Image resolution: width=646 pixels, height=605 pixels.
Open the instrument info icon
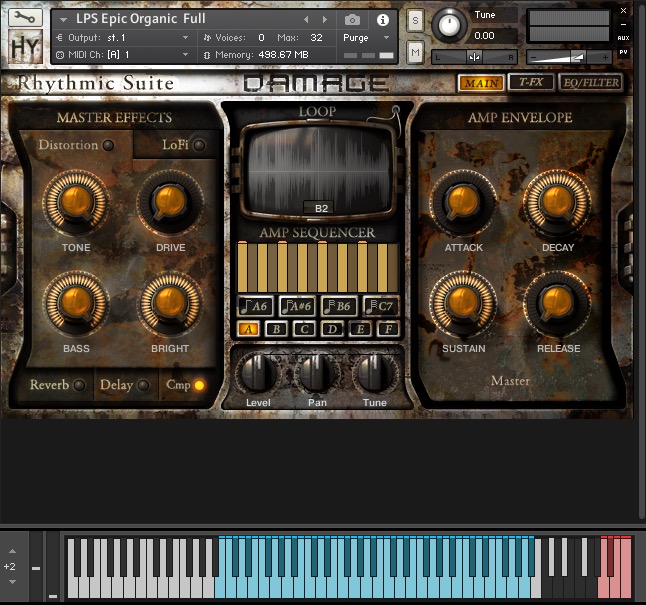(x=383, y=19)
